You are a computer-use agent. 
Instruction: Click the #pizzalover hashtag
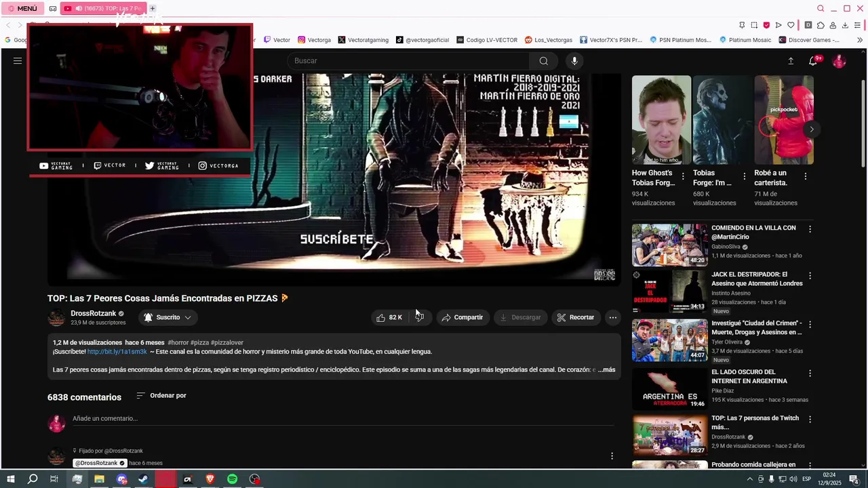227,343
